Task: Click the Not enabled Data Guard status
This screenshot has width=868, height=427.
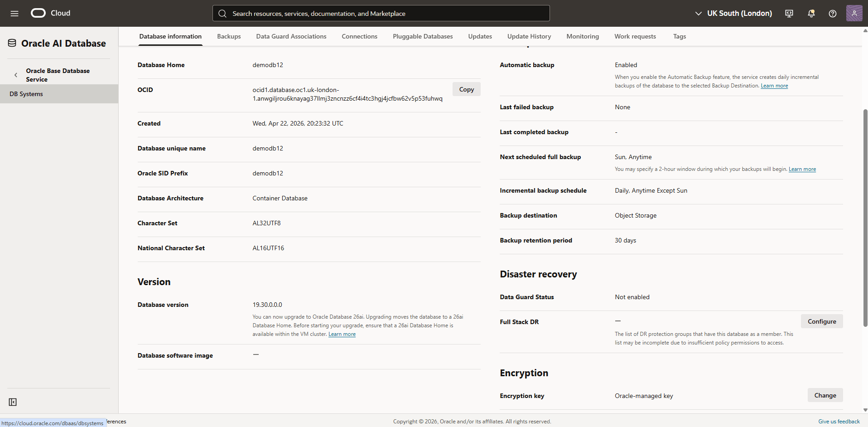Action: [632, 297]
